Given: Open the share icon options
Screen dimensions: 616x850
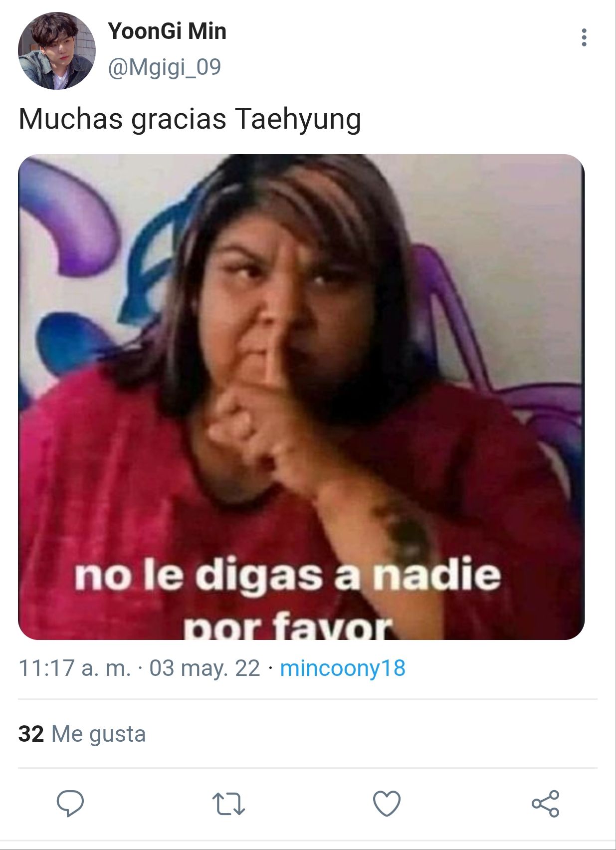Looking at the screenshot, I should (545, 803).
